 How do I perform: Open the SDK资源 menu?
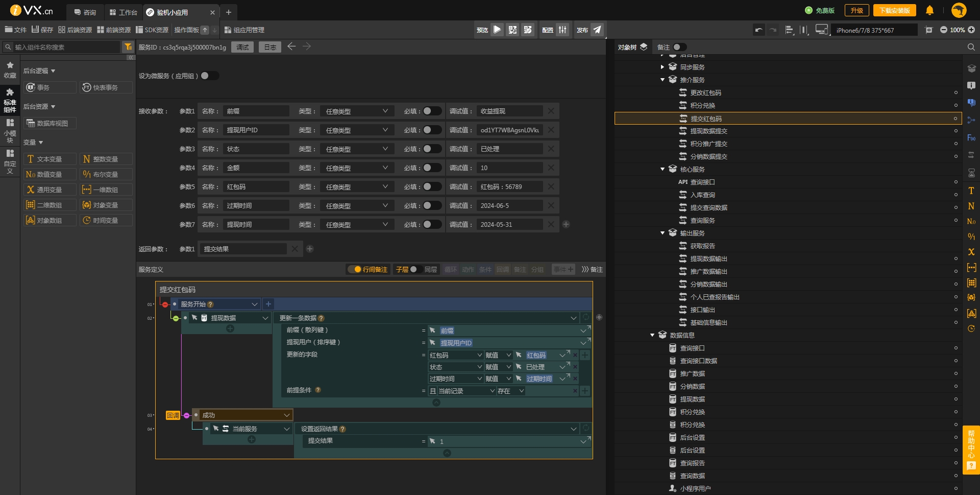coord(152,30)
